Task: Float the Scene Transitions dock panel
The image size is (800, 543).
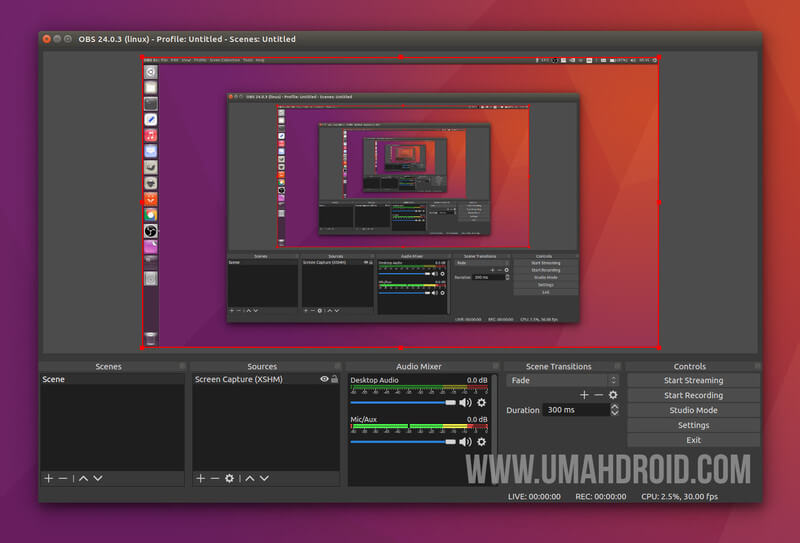Action: [617, 366]
